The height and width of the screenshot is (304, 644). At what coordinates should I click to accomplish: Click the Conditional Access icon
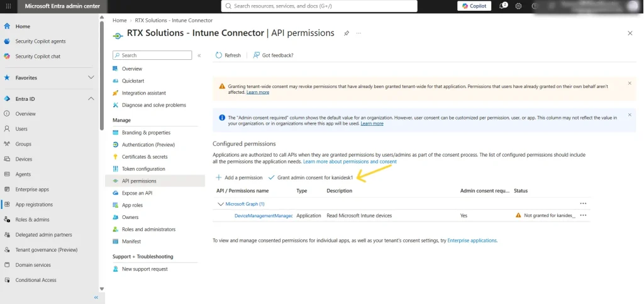[x=6, y=280]
